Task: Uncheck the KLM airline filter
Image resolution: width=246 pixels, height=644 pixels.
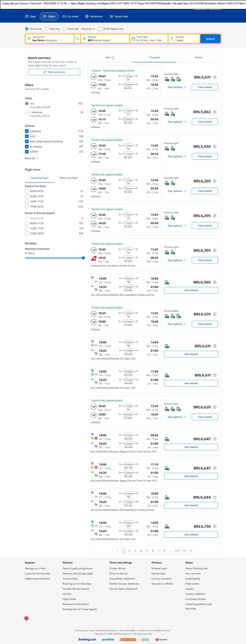Action: point(27,136)
